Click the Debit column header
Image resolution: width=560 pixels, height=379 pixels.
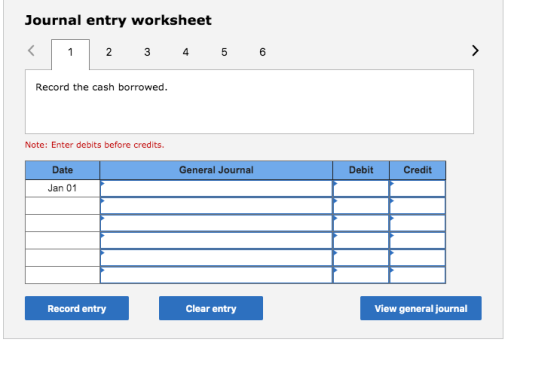tap(361, 170)
